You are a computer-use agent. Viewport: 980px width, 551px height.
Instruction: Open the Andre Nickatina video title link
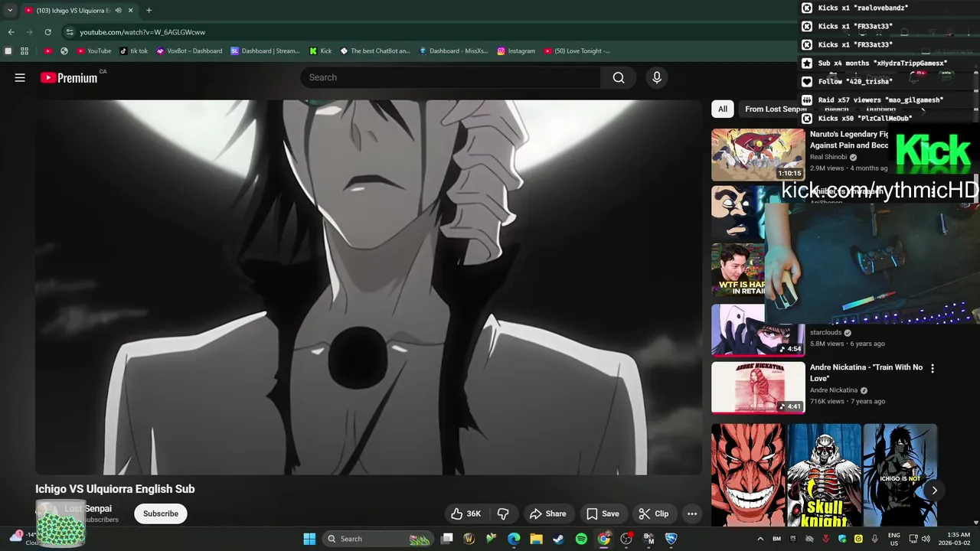coord(866,373)
